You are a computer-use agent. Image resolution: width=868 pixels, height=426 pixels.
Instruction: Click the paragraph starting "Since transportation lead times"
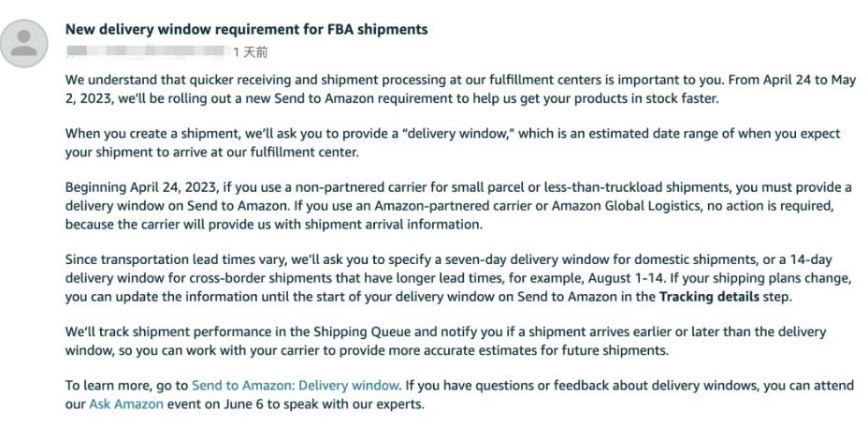tap(458, 279)
